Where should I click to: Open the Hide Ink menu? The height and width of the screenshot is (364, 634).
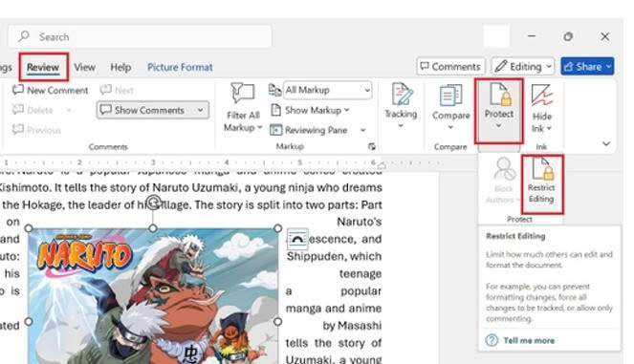tap(542, 108)
